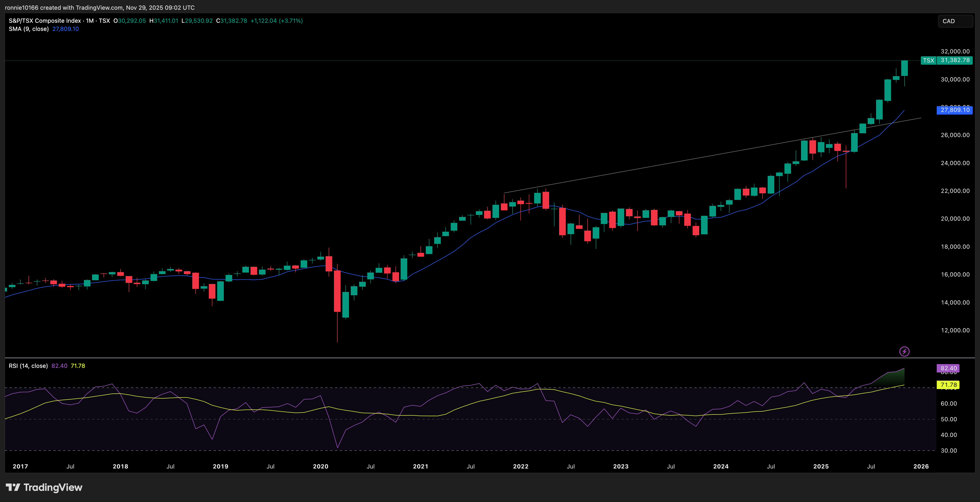Click the 32,000.00 price scale label
This screenshot has height=502, width=980.
coord(955,51)
